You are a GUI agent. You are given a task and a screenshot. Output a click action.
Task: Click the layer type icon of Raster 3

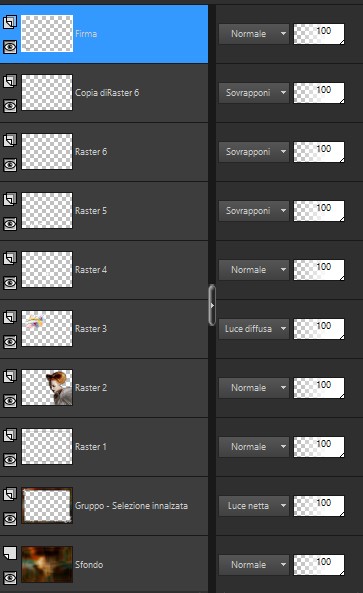(x=10, y=317)
